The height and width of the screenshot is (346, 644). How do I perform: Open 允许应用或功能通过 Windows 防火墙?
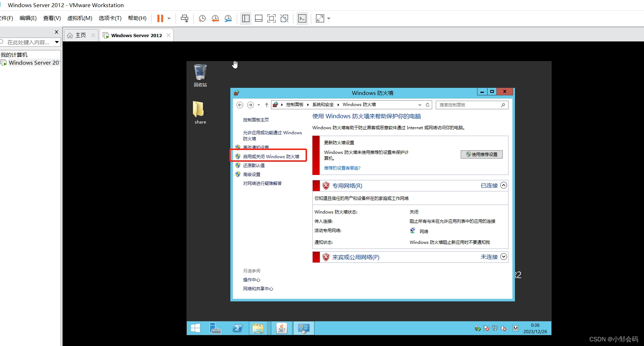tap(272, 135)
